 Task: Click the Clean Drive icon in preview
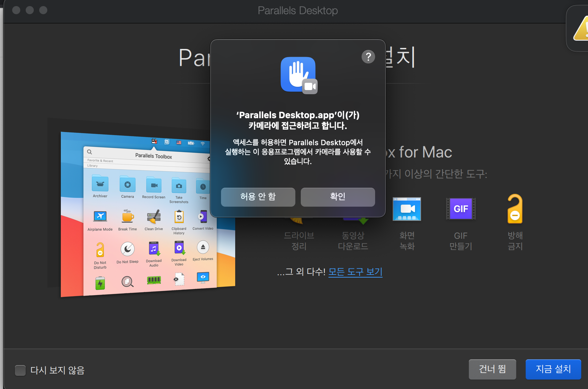tap(154, 217)
